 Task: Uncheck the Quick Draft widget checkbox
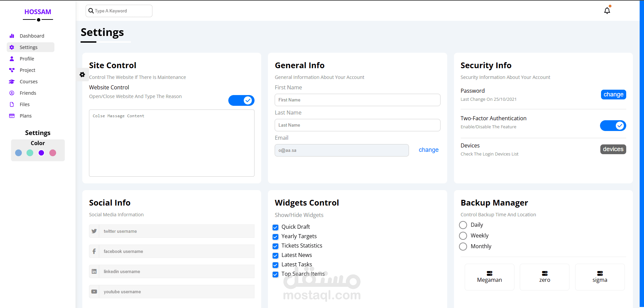click(276, 227)
